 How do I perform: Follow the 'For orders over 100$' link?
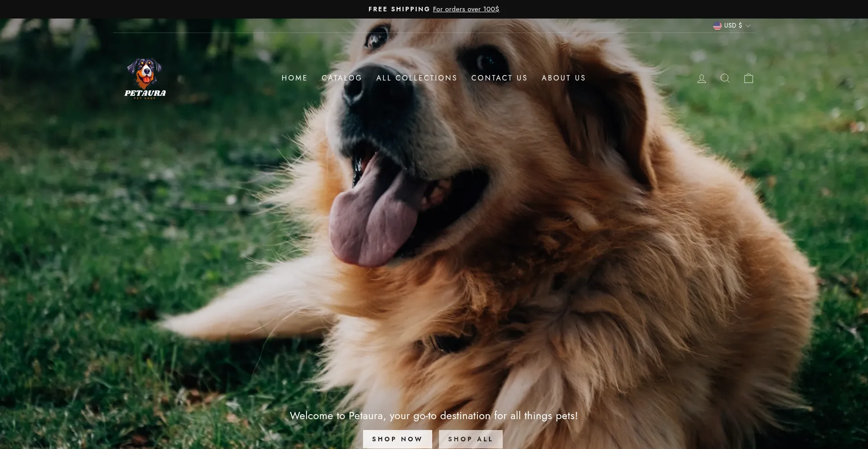(x=466, y=9)
